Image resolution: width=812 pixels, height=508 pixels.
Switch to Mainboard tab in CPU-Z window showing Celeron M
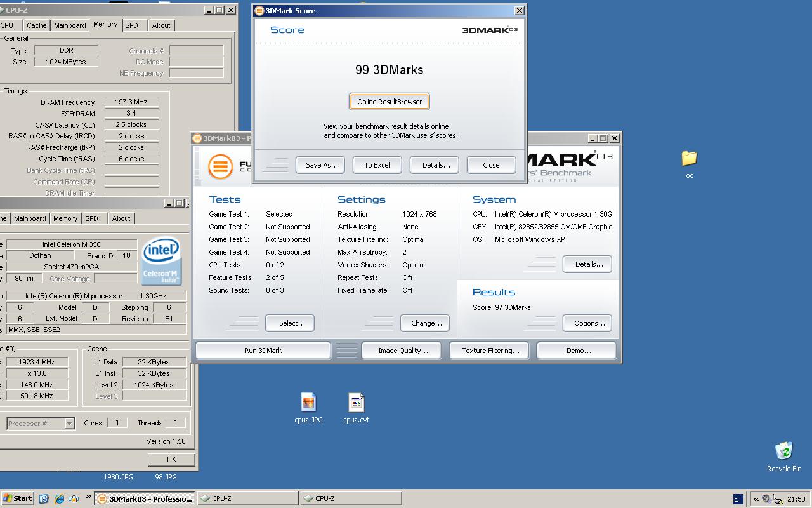(30, 218)
